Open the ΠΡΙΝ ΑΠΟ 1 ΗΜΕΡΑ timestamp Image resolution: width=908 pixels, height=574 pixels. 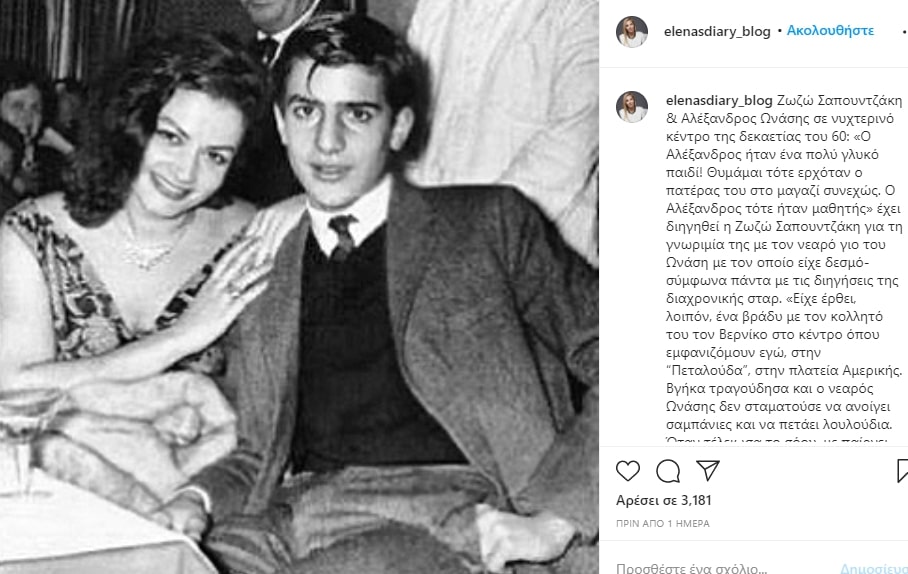(x=662, y=523)
